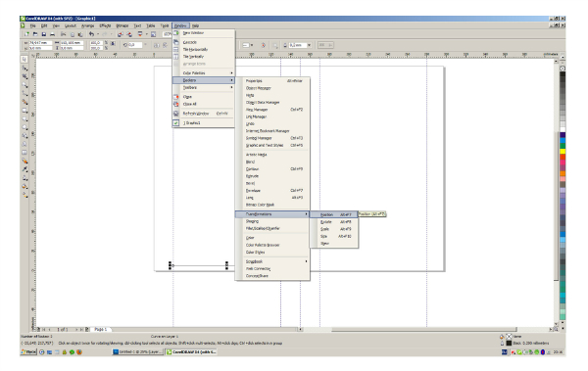Click the Import toolbar icon
The image size is (588, 371).
click(x=120, y=34)
